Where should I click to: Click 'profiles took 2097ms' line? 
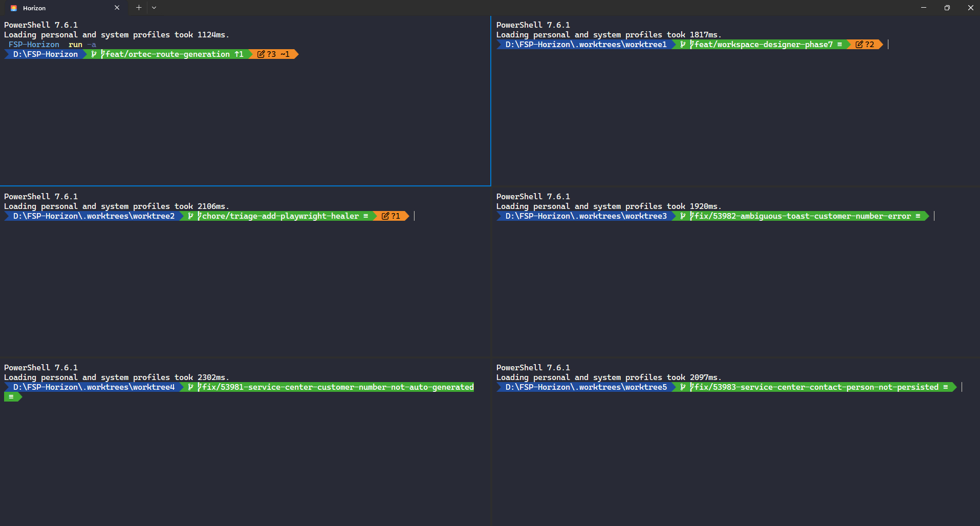(x=608, y=377)
